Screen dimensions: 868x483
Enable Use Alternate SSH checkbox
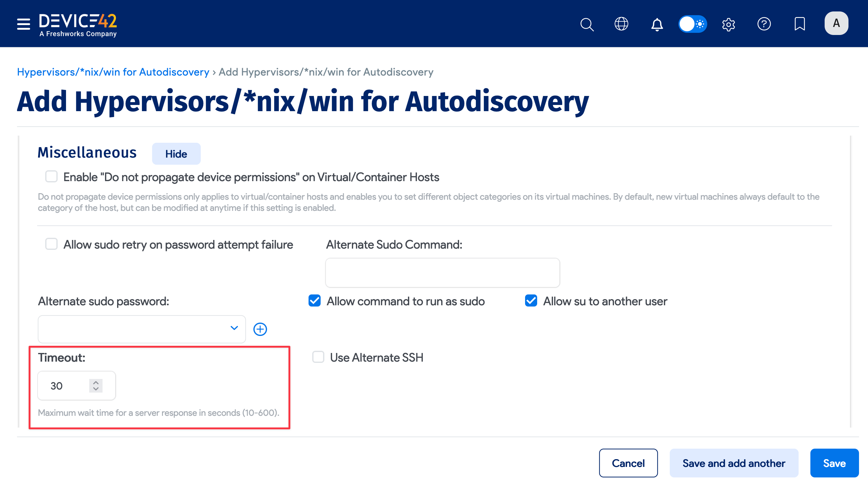tap(318, 357)
